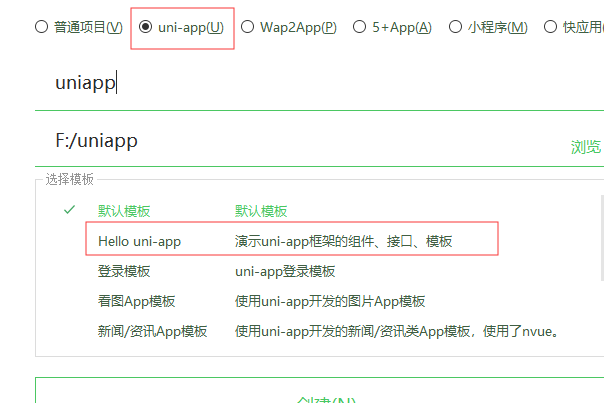The image size is (604, 403).
Task: Select the 新闻/资讯App模板 template
Action: click(153, 331)
